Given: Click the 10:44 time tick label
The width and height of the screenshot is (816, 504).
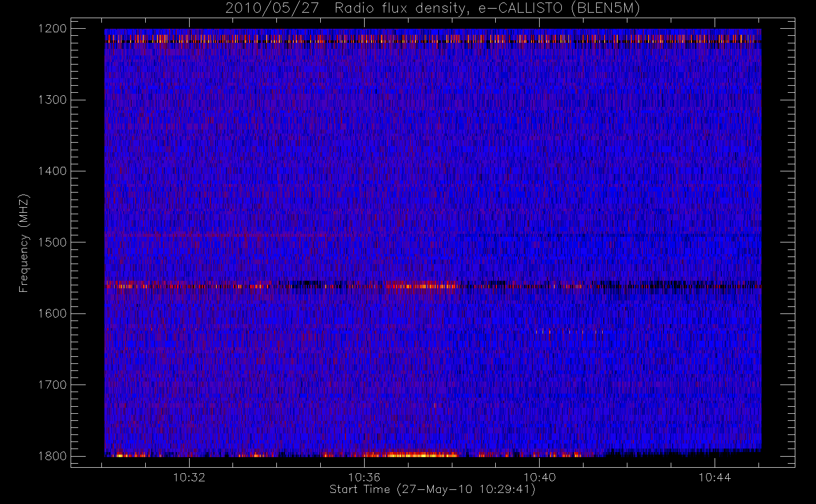Looking at the screenshot, I should (x=715, y=477).
